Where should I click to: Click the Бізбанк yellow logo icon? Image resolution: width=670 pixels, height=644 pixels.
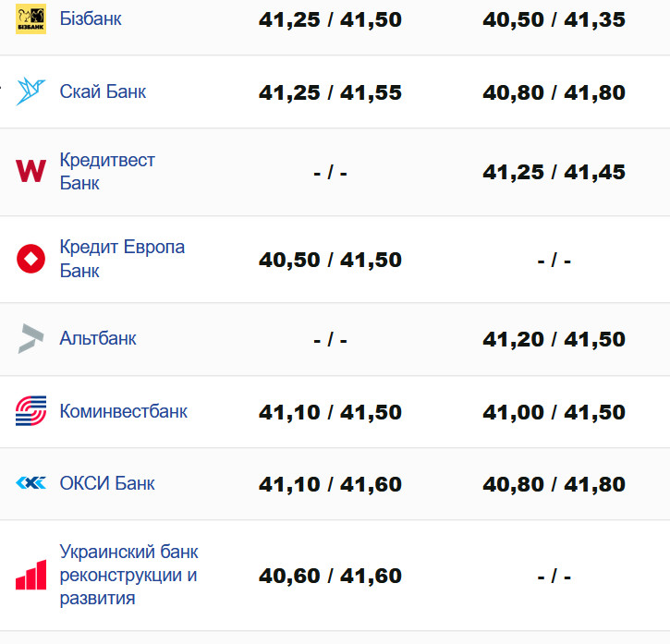(30, 18)
